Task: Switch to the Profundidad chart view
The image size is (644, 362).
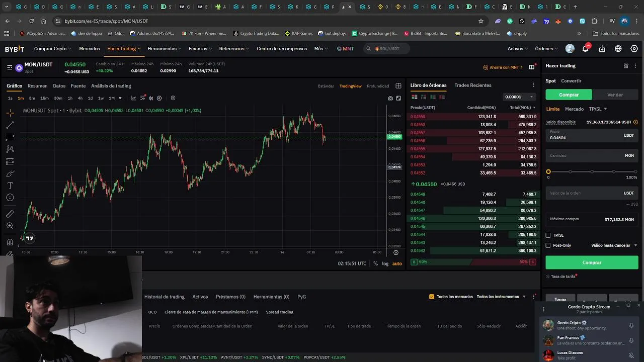Action: (378, 86)
